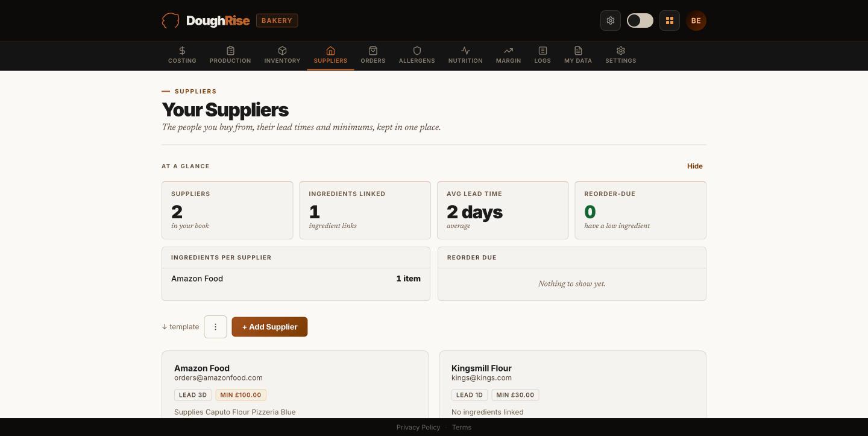The image size is (868, 436).
Task: Click the MIN £100.00 badge
Action: (241, 395)
